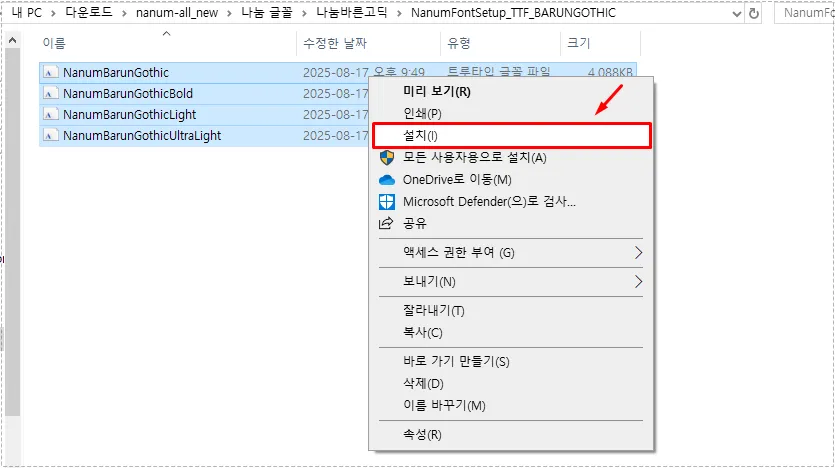Open 액세스 권한 부여 (G) menu entry
The image size is (835, 468).
pyautogui.click(x=511, y=252)
